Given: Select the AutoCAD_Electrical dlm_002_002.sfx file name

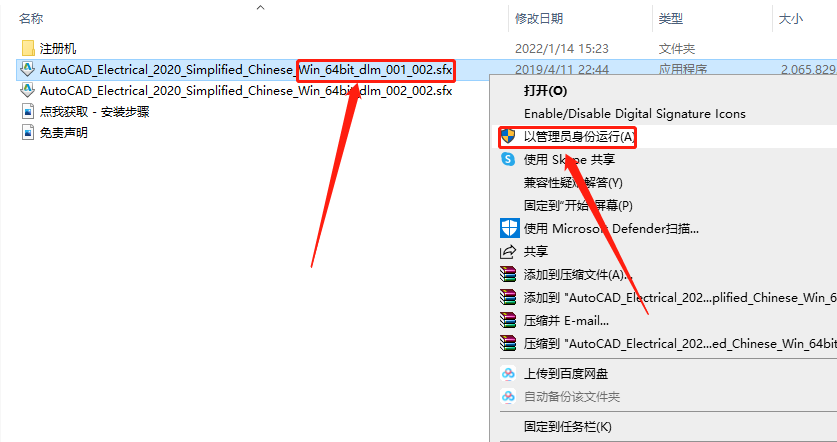Looking at the screenshot, I should coord(246,91).
